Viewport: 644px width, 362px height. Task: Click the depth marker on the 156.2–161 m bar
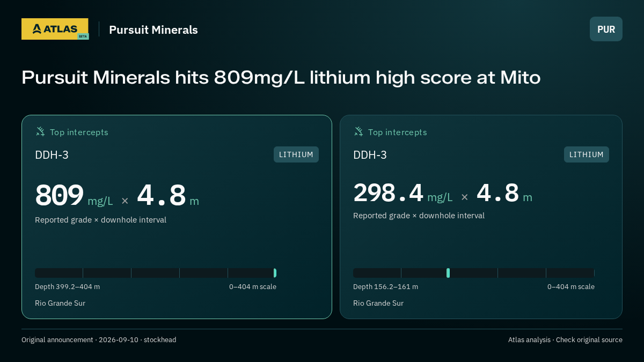(x=448, y=273)
